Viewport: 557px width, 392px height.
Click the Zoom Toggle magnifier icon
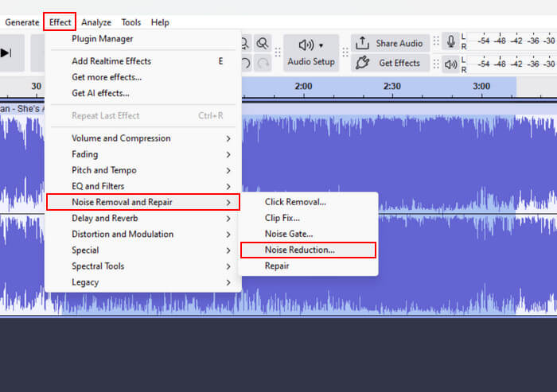[x=263, y=44]
